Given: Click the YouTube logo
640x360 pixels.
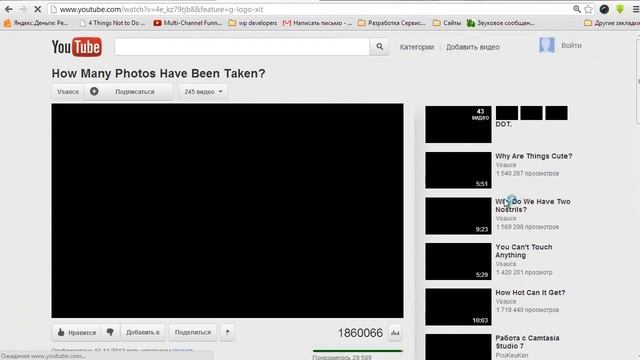Looking at the screenshot, I should tap(77, 47).
